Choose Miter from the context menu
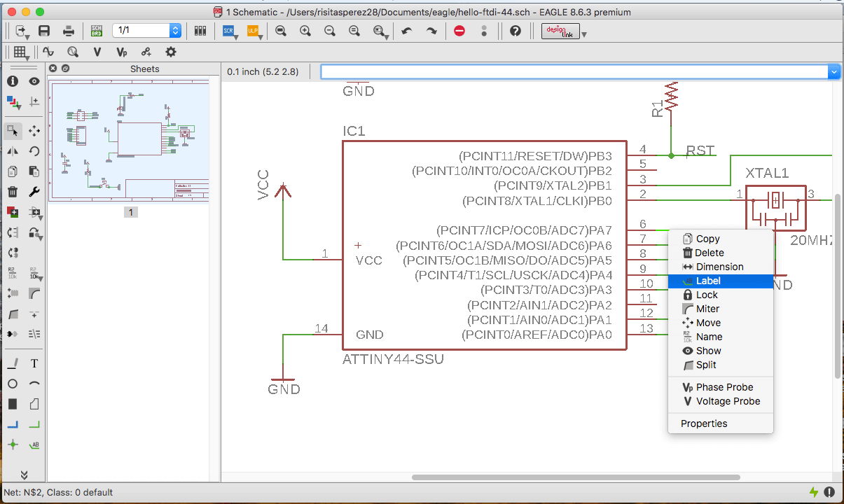 coord(721,309)
